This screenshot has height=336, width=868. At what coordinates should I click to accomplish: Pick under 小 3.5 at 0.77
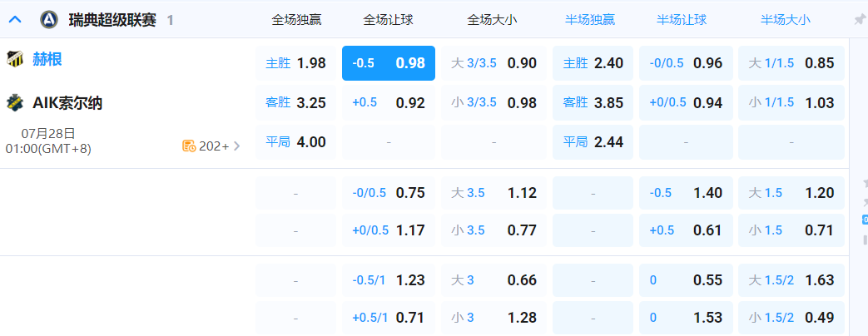[494, 230]
